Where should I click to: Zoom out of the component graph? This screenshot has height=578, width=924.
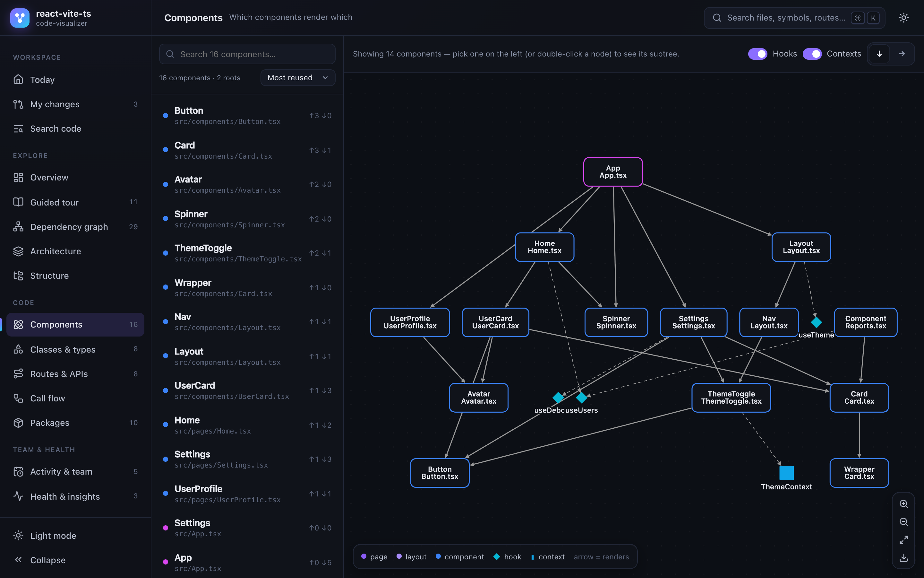[x=903, y=522]
